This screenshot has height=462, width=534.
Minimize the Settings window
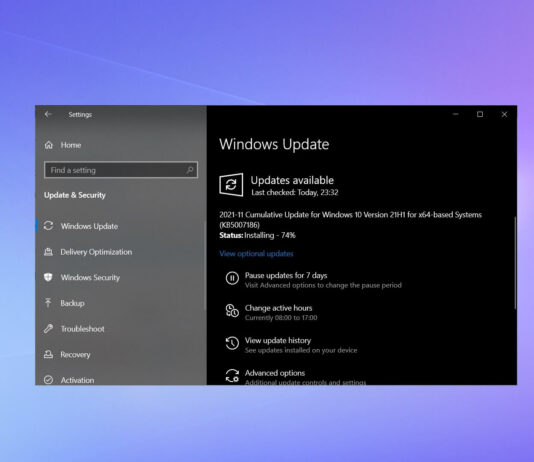click(x=456, y=114)
